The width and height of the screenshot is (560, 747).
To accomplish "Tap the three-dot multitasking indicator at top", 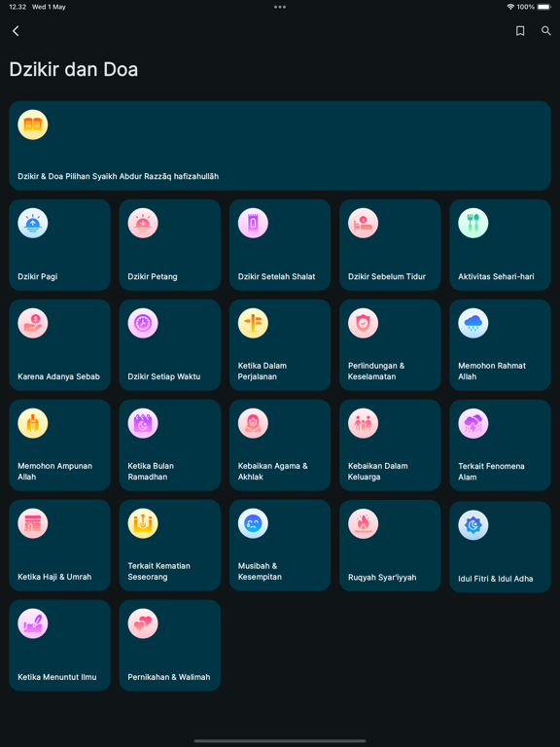I will (x=280, y=7).
